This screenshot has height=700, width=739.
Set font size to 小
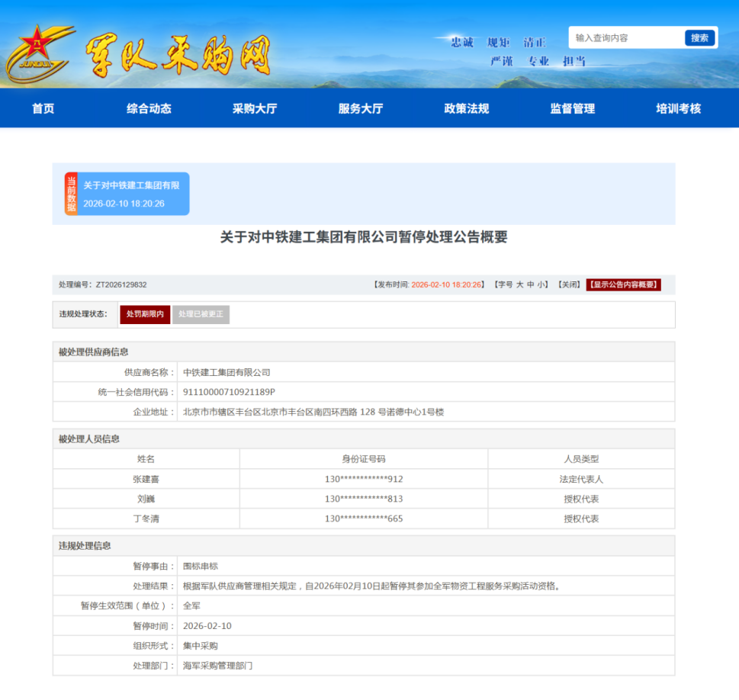click(x=540, y=284)
